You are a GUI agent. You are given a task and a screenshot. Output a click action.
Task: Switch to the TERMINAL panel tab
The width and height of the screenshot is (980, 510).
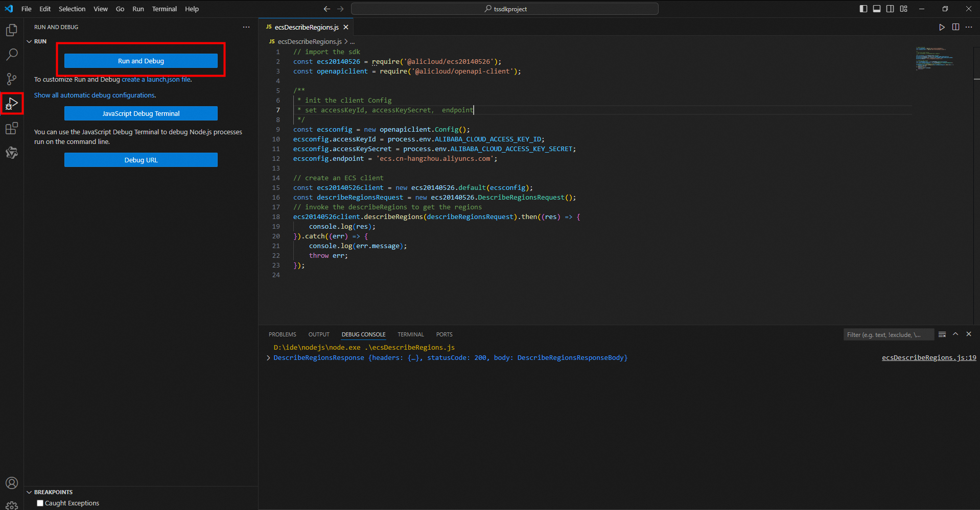pyautogui.click(x=411, y=334)
